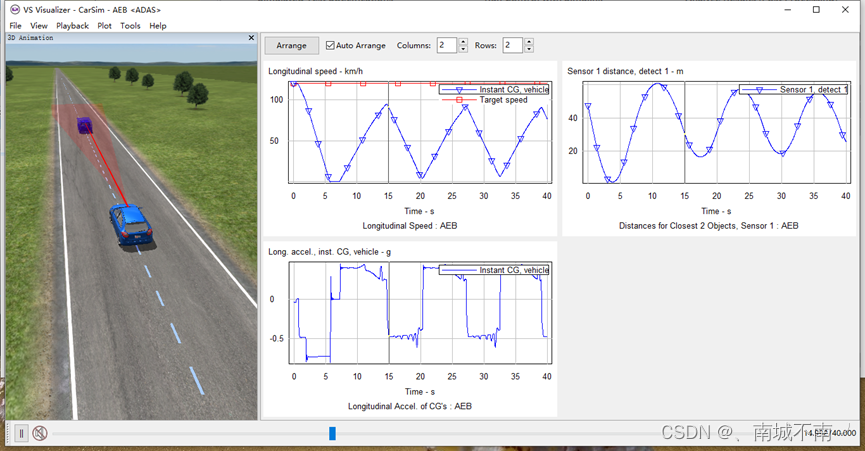This screenshot has width=865, height=451.
Task: Decrease the Rows value with down arrow
Action: coord(529,49)
